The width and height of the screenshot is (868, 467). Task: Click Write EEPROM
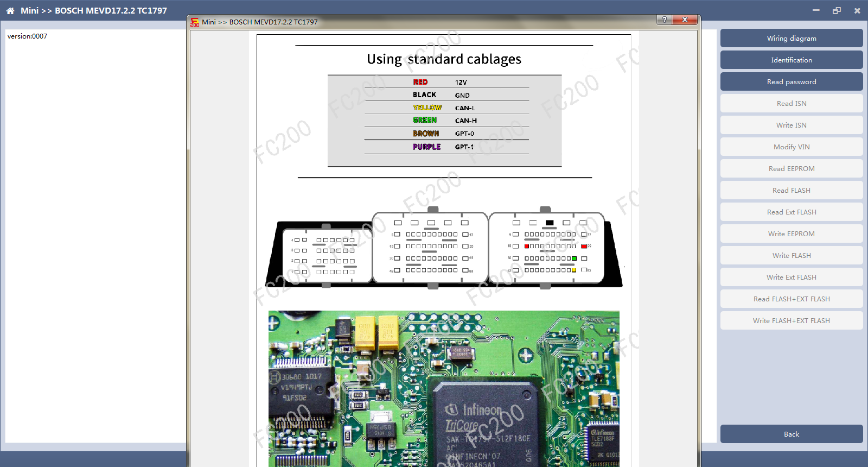[x=792, y=233]
